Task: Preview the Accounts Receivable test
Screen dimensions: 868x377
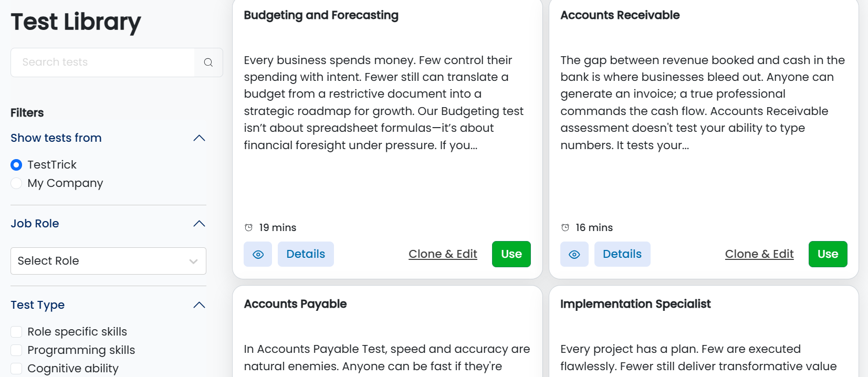Action: click(574, 254)
